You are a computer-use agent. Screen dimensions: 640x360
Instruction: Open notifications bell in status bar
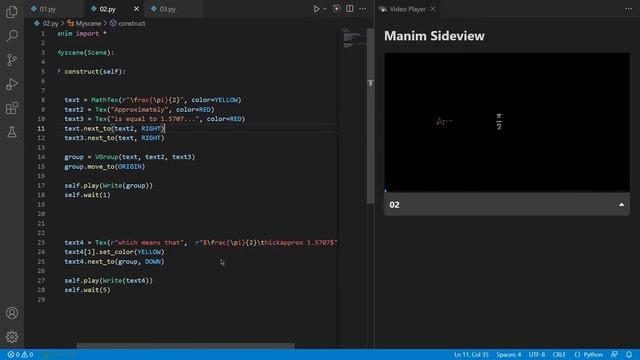coord(629,355)
